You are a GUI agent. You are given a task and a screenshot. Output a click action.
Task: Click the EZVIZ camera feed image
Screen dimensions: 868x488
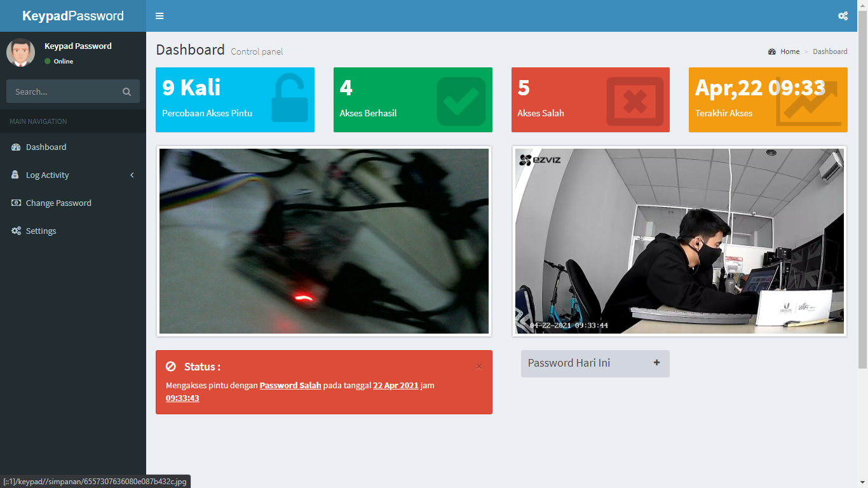[x=679, y=241]
